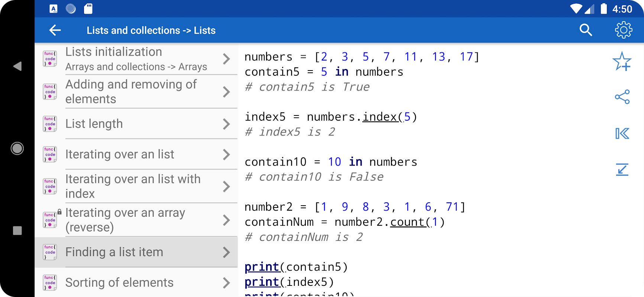Open settings via the gear icon
Screen dimensions: 644x297
pos(623,30)
